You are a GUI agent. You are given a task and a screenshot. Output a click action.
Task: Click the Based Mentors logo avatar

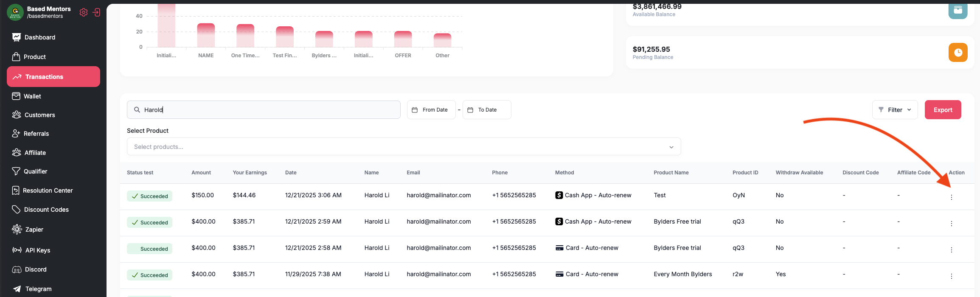(x=15, y=12)
